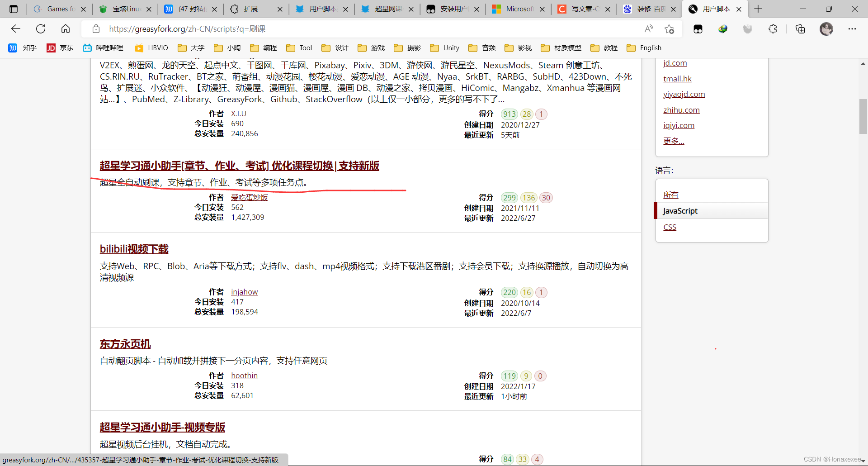Open 超星学习通小助手[章节、作业、考试] script link

pos(239,166)
